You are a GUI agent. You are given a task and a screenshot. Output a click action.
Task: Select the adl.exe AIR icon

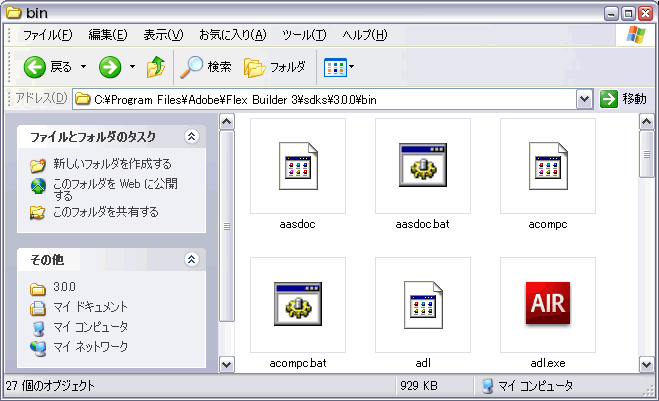tap(548, 303)
